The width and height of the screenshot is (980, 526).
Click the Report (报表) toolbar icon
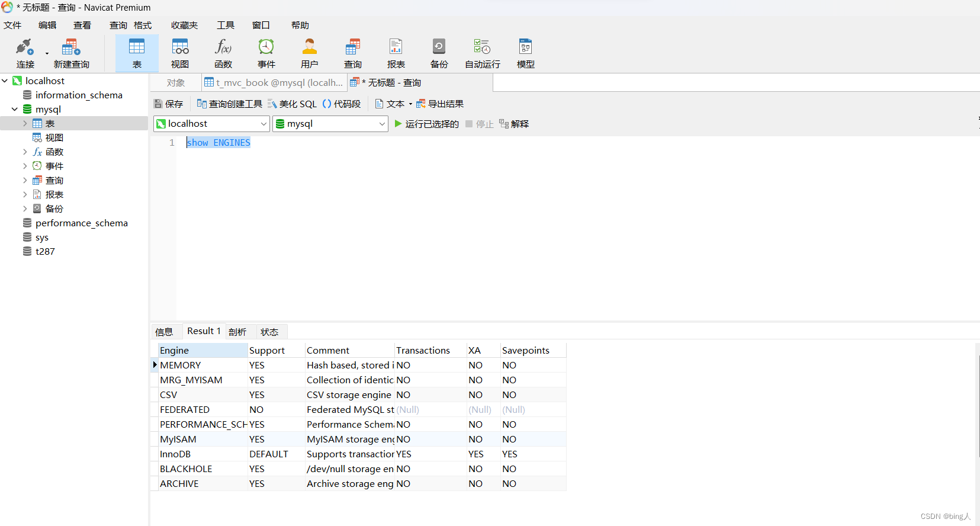pos(396,53)
